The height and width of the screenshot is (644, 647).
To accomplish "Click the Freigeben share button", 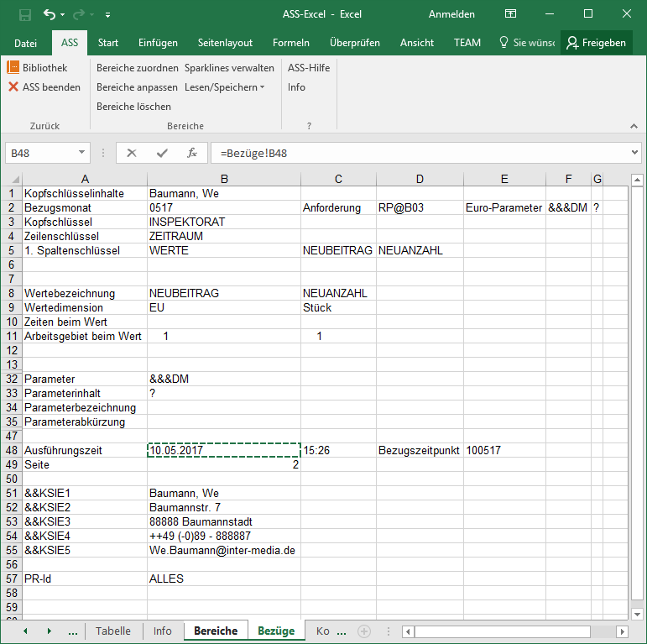I will [x=596, y=43].
